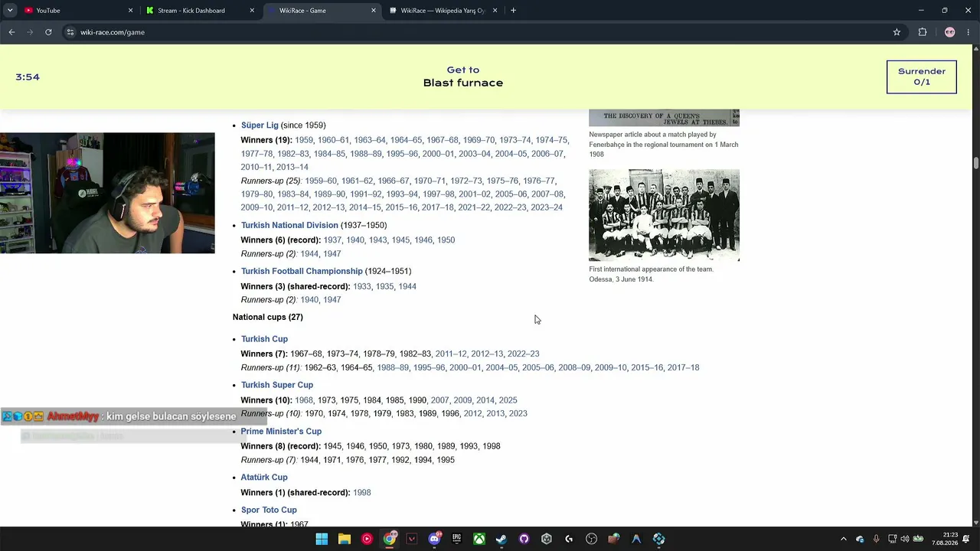Open YouTube Music taskbar icon
The width and height of the screenshot is (980, 551).
(x=367, y=539)
